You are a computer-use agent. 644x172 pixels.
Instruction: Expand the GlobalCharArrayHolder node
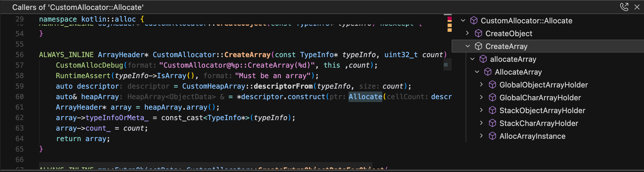481,97
